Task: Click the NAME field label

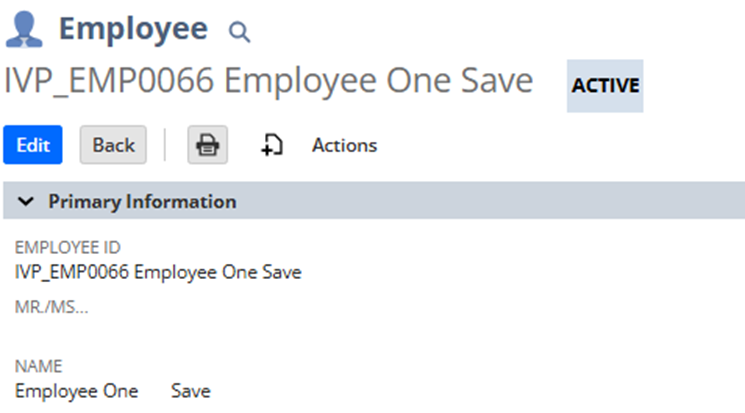Action: tap(38, 366)
